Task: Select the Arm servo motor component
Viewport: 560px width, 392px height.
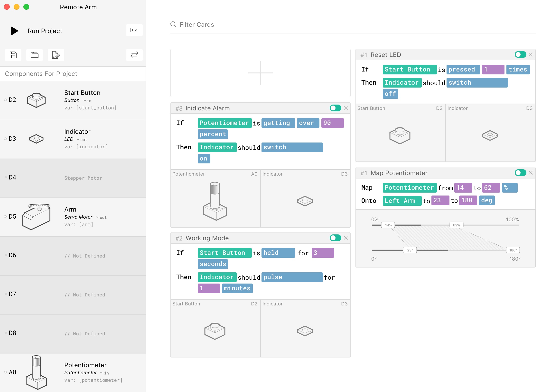Action: pyautogui.click(x=73, y=217)
